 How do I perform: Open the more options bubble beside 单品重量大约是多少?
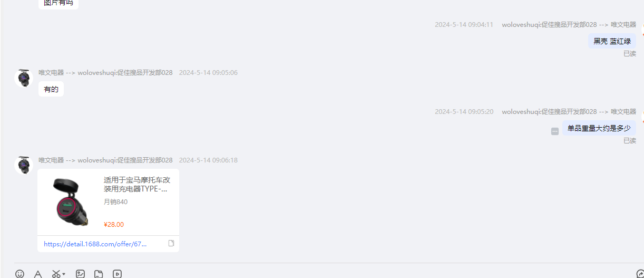(555, 131)
